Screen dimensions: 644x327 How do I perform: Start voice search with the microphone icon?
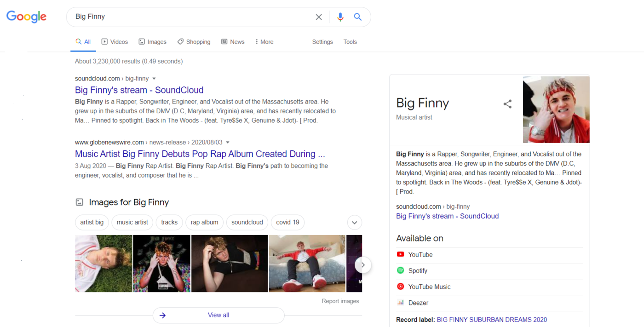pos(340,17)
